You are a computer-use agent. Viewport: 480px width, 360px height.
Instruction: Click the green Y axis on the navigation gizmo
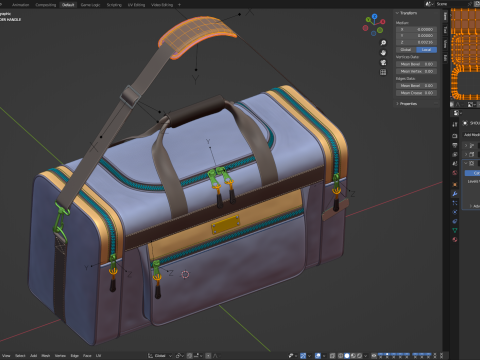tap(368, 20)
